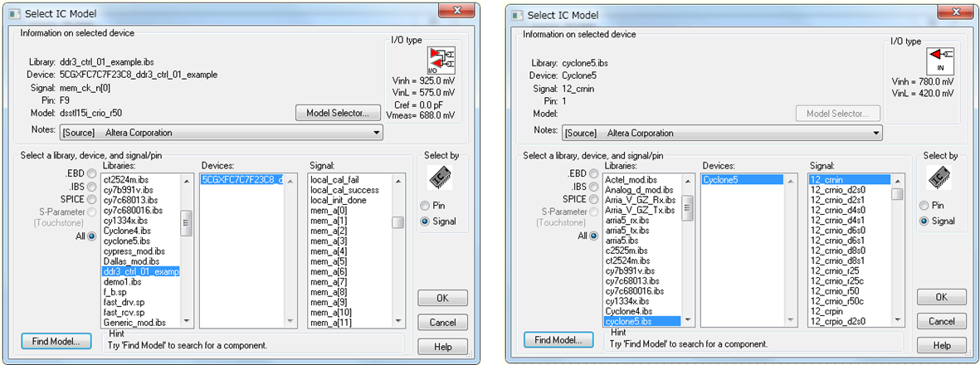The width and height of the screenshot is (980, 365).
Task: Select the Pin radio button in DDR3 dialog
Action: click(x=425, y=206)
